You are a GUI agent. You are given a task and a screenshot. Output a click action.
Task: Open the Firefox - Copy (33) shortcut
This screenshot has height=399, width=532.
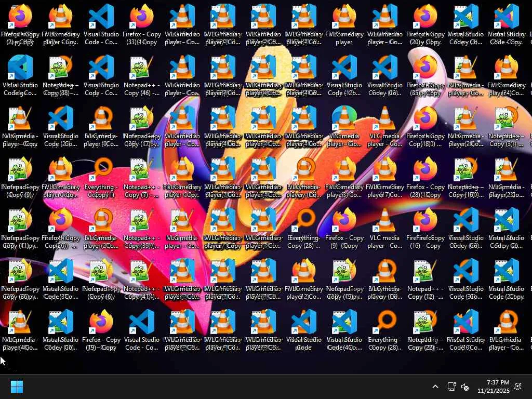(142, 25)
